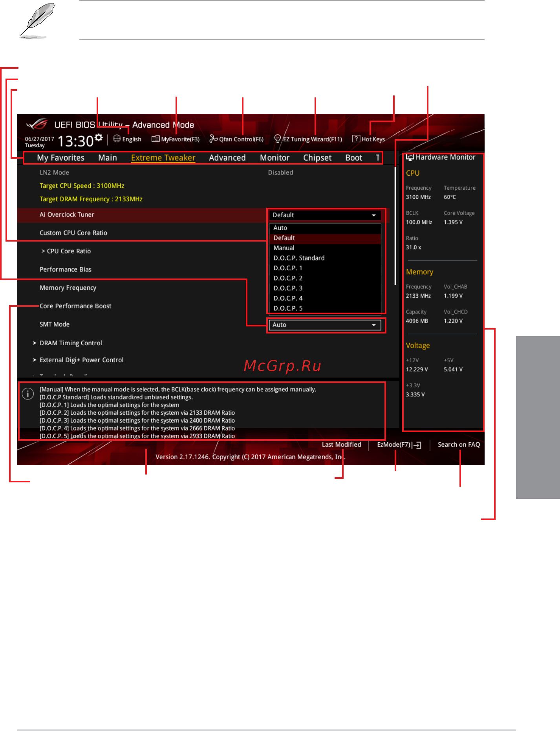
Task: Show Hot Keys help
Action: (369, 139)
